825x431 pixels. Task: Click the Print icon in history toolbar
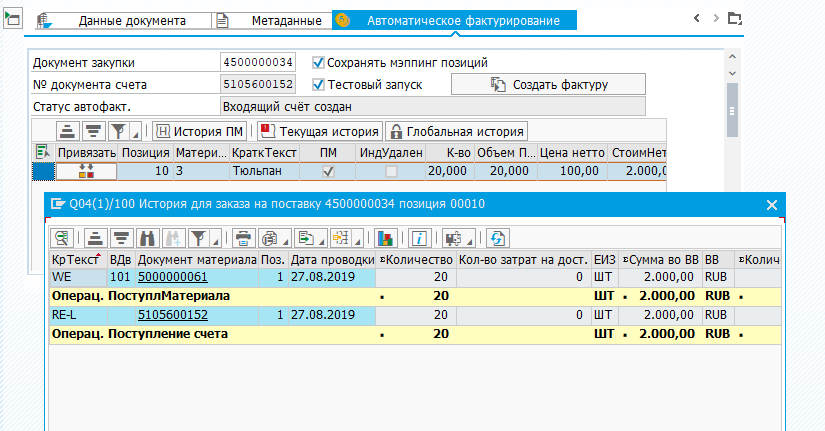tap(241, 238)
